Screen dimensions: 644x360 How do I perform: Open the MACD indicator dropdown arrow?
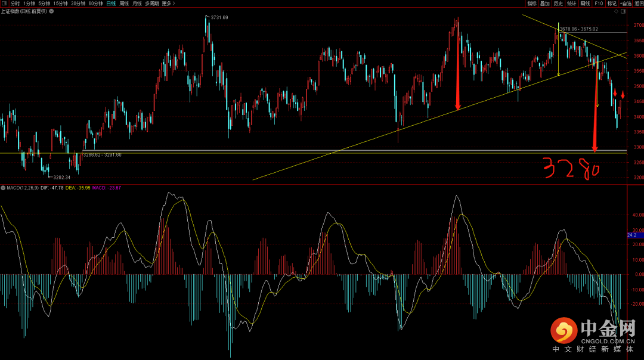point(3,188)
